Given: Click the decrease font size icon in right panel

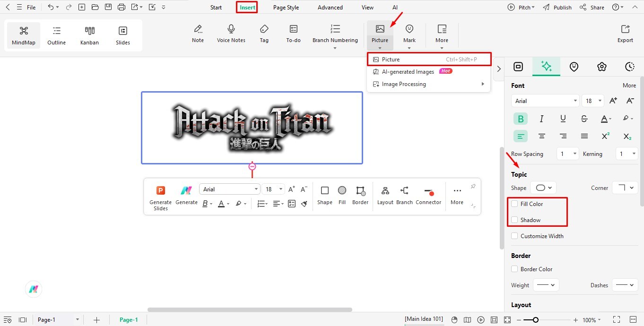Looking at the screenshot, I should click(630, 101).
